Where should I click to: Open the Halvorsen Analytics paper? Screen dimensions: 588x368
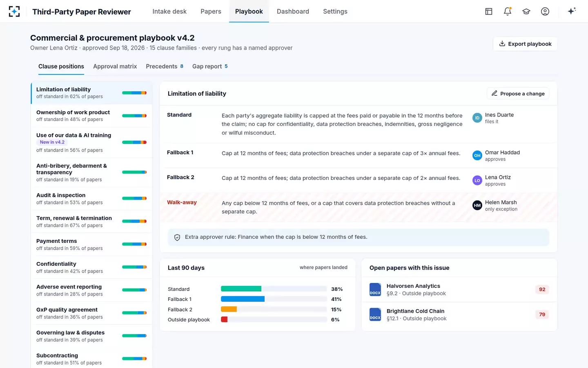click(459, 289)
